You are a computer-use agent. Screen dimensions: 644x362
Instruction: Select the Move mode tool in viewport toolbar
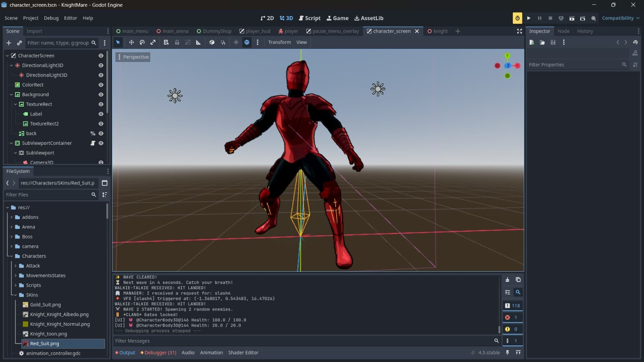tap(131, 42)
